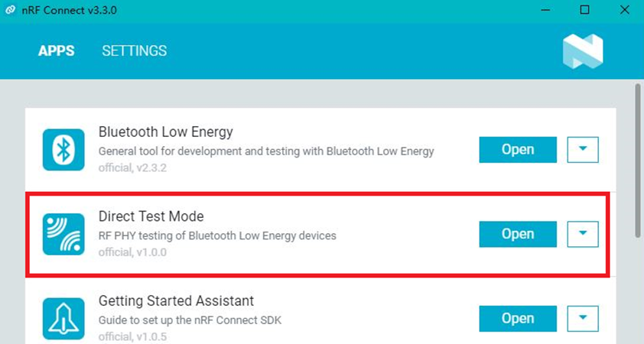Select the Direct Test Mode title text
This screenshot has height=344, width=644.
pyautogui.click(x=151, y=216)
